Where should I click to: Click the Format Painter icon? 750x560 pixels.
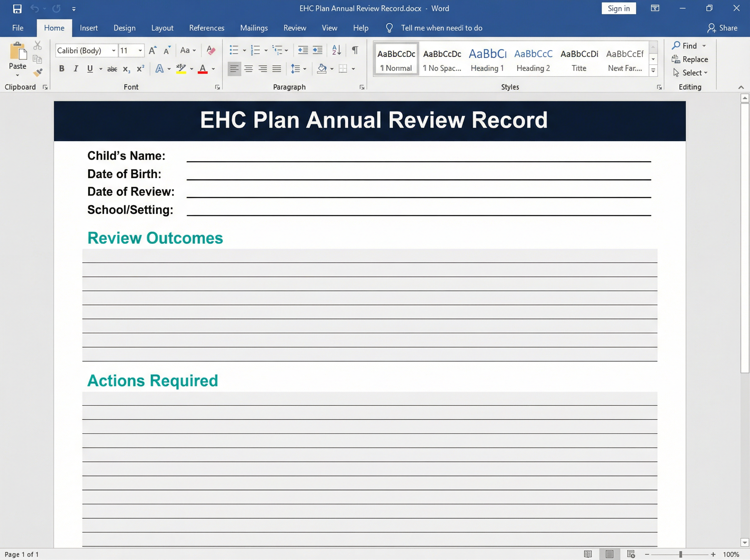point(38,72)
